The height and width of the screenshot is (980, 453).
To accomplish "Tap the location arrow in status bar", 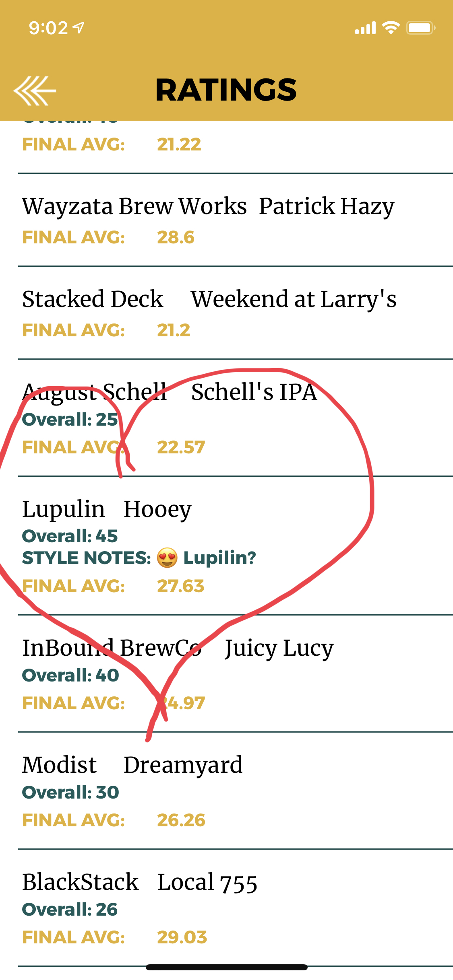I will 79,28.
